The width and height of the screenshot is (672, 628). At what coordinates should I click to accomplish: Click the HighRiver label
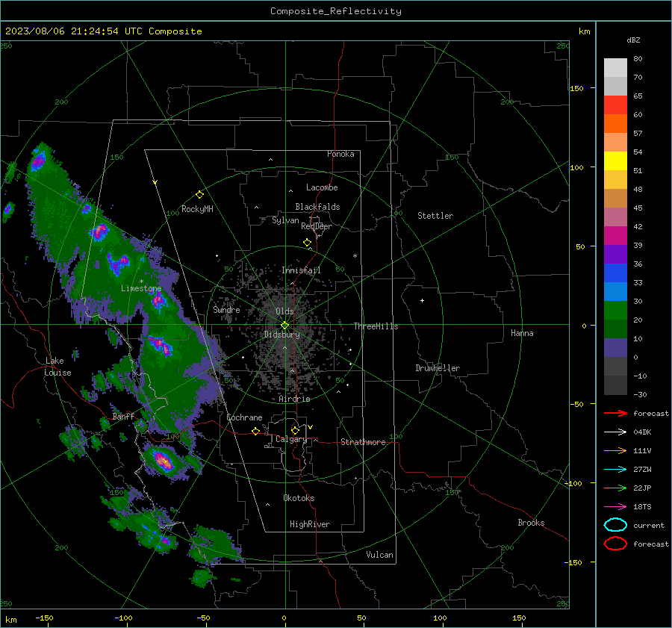(x=310, y=524)
